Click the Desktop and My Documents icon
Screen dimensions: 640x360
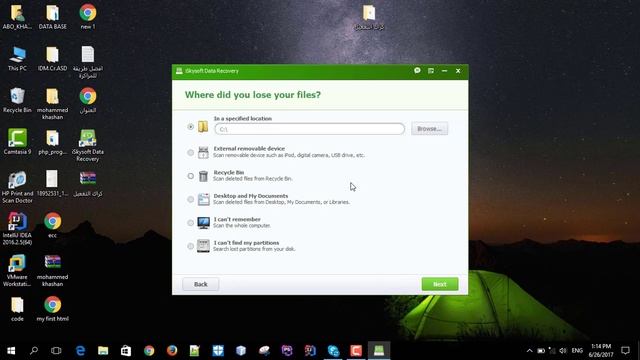pyautogui.click(x=203, y=199)
